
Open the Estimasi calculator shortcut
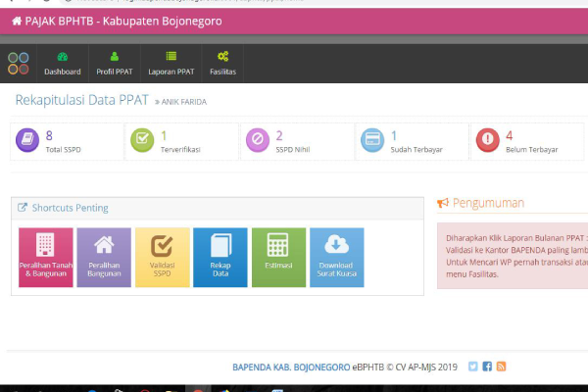[278, 258]
